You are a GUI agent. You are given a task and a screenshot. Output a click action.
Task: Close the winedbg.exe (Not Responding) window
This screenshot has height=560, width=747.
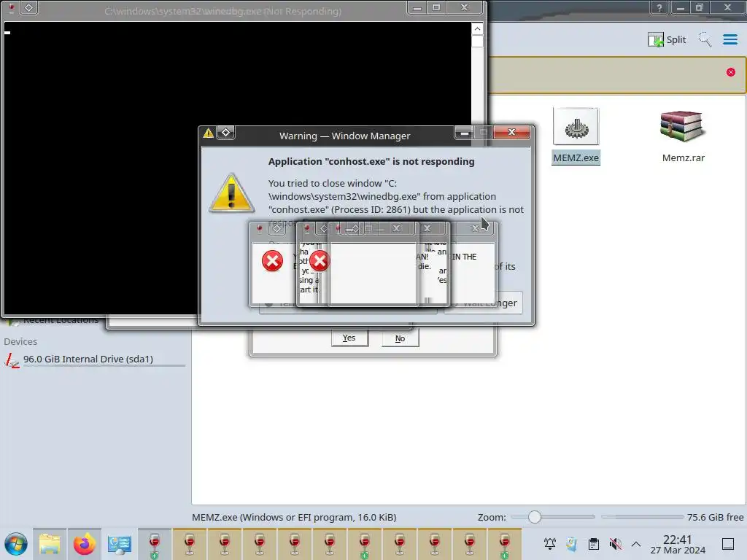465,7
